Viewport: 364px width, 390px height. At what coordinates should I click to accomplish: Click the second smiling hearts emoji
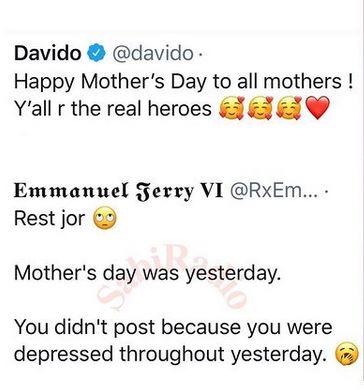pos(261,108)
